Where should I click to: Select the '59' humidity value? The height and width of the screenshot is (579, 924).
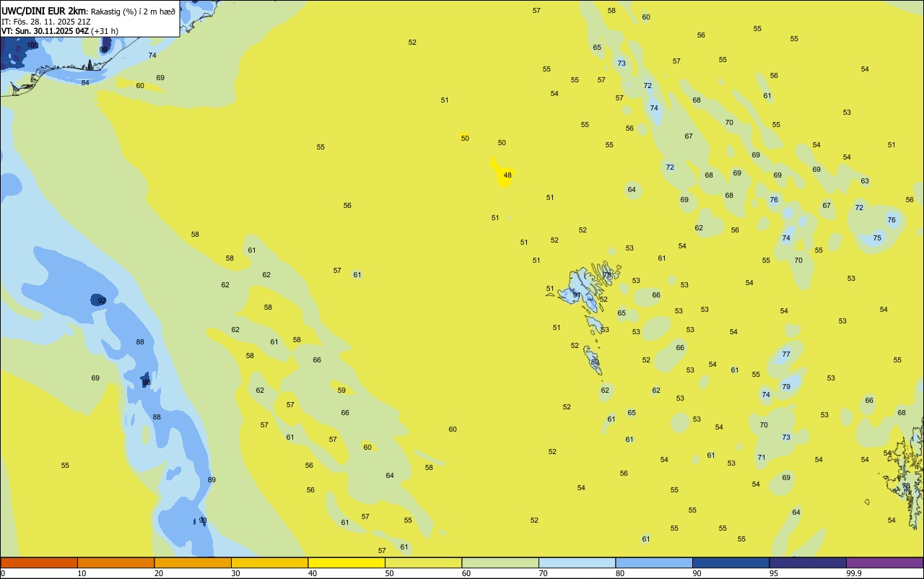(341, 391)
